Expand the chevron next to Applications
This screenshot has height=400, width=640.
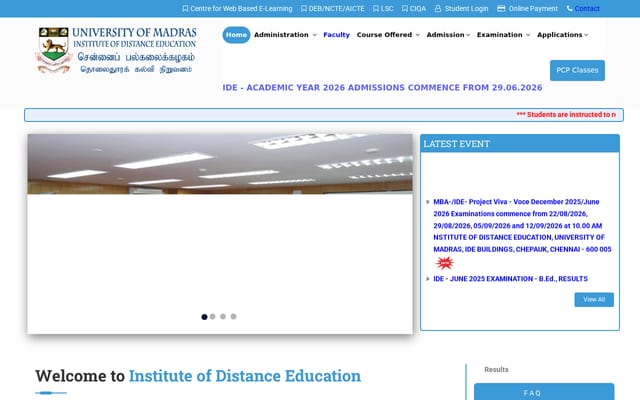click(x=586, y=35)
